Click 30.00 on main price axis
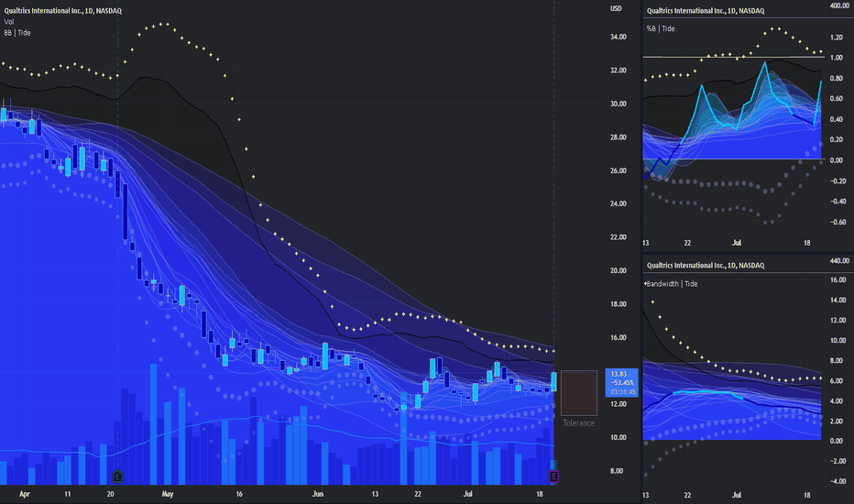854x504 pixels. (619, 104)
